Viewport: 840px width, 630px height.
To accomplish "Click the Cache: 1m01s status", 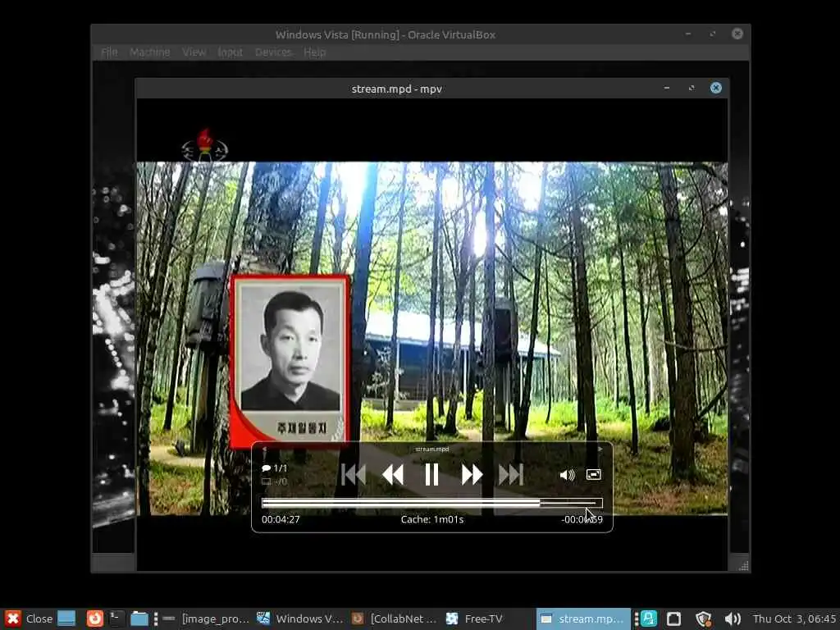I will point(431,519).
